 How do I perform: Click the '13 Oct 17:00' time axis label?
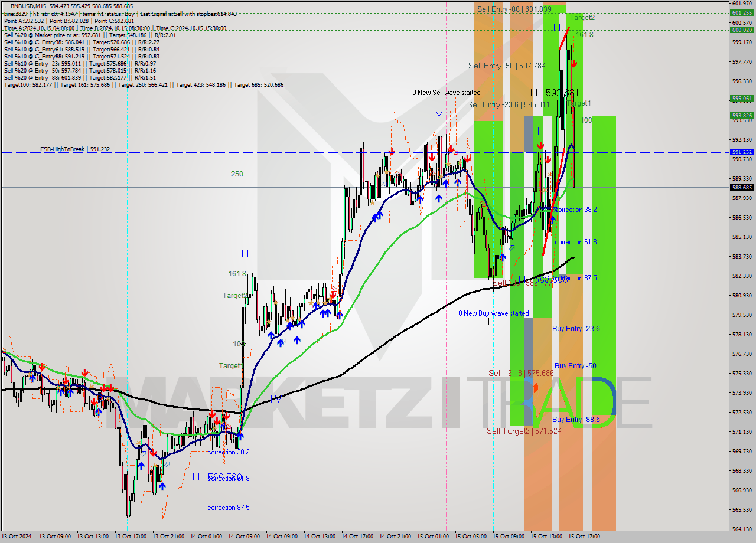coord(131,537)
